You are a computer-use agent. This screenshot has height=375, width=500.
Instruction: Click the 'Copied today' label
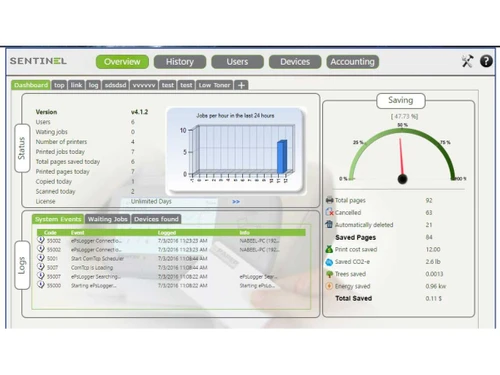coord(54,181)
